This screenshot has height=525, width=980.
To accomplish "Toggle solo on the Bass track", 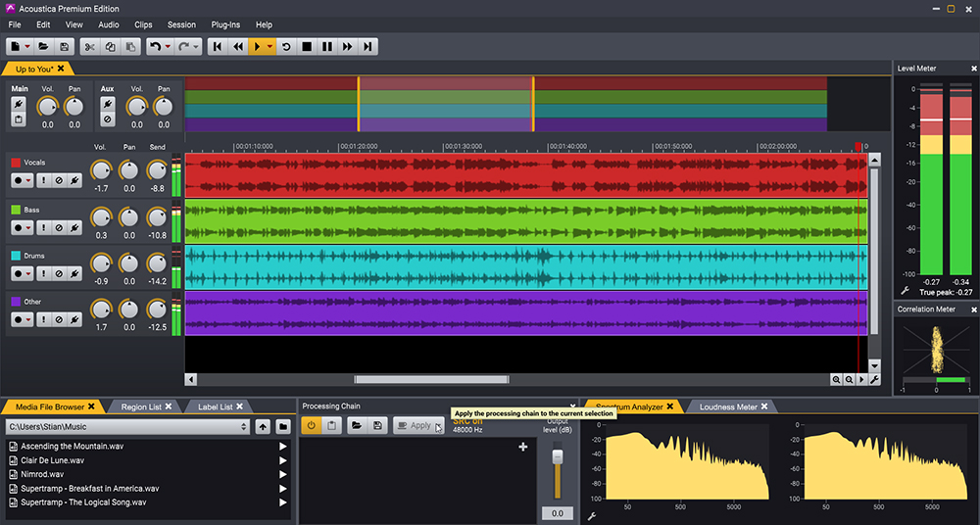I will [x=43, y=227].
